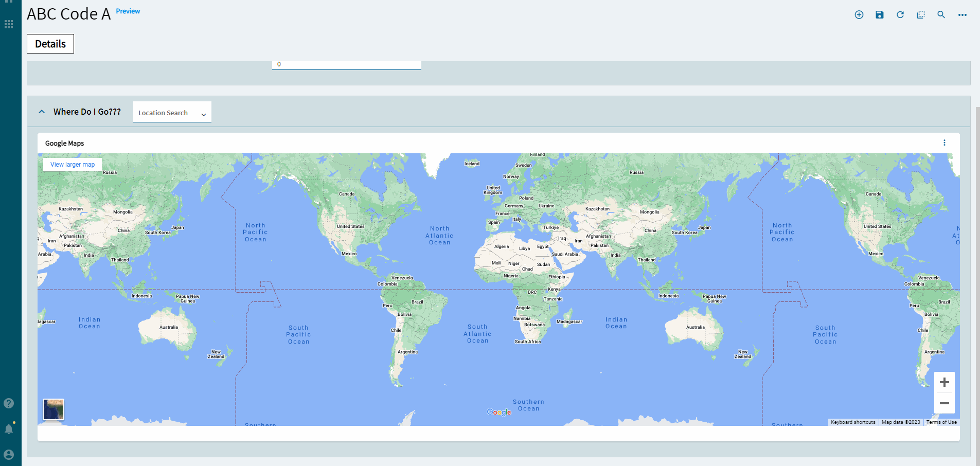
Task: Open the Location Search dropdown
Action: tap(172, 112)
